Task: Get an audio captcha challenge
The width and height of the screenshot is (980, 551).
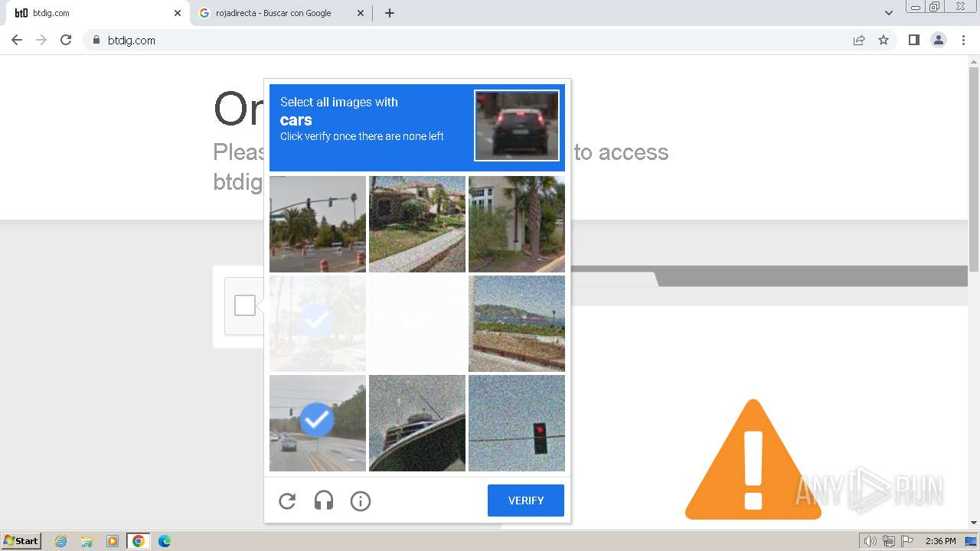Action: click(324, 500)
